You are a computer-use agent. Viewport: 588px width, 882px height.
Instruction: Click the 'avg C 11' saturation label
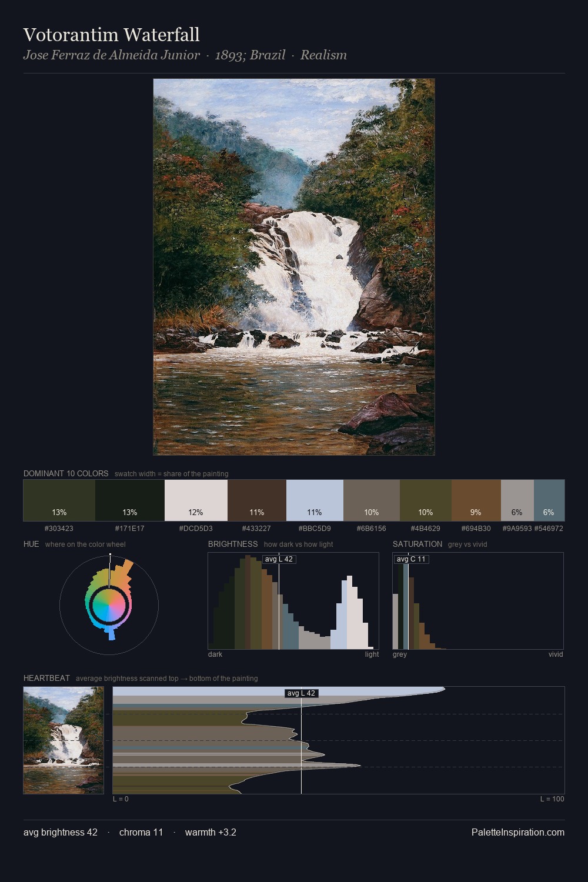411,559
